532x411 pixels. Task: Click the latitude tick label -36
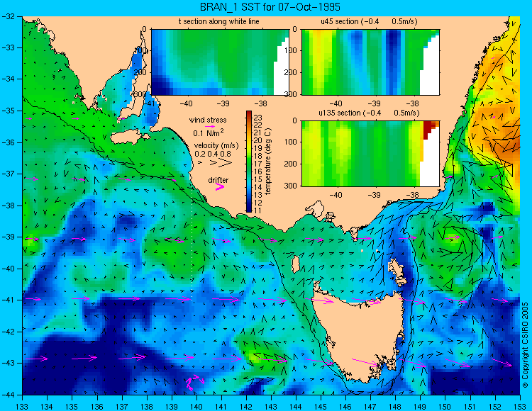pyautogui.click(x=8, y=142)
